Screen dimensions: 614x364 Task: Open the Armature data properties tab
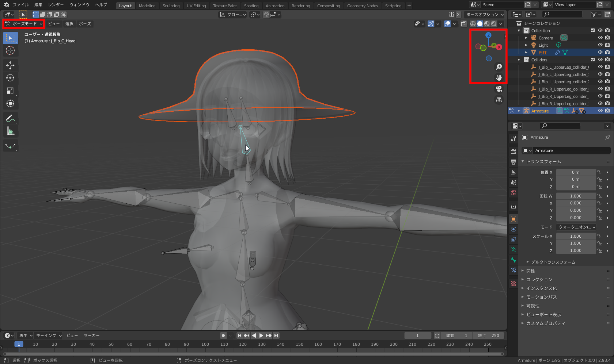[513, 250]
